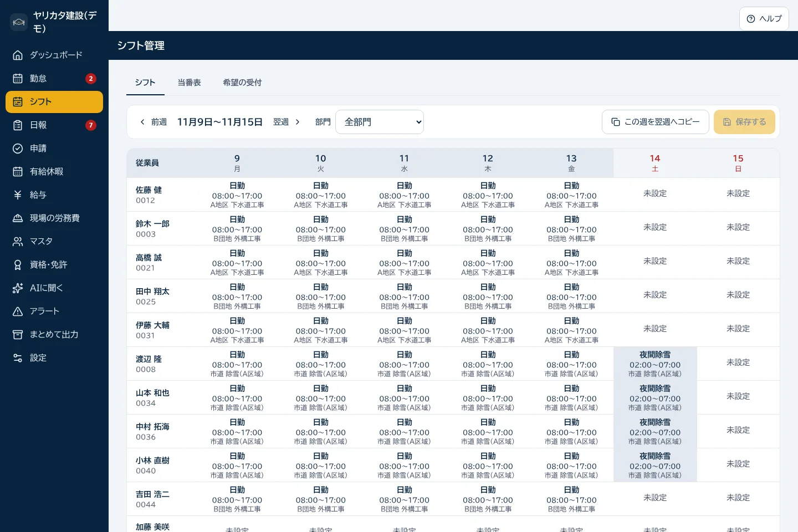The height and width of the screenshot is (532, 798).
Task: Open 小林 直樹 Tuesday 10 日勤 shift
Action: 321,465
